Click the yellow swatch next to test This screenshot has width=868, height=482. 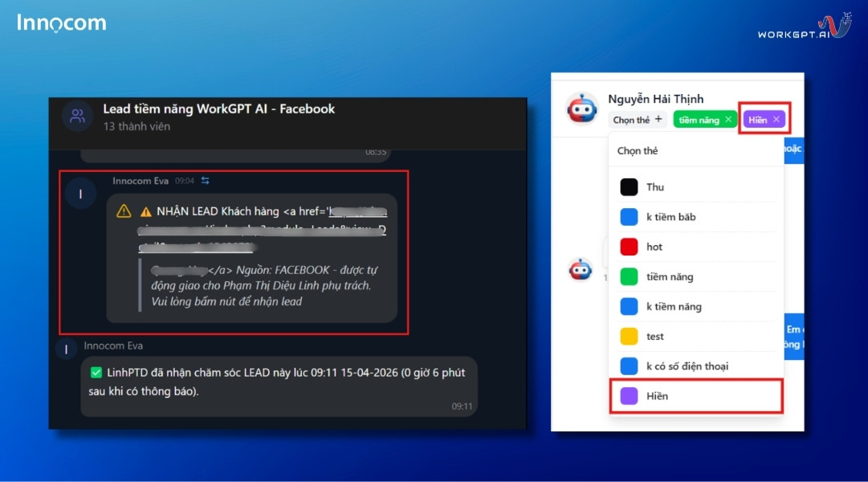pyautogui.click(x=629, y=337)
